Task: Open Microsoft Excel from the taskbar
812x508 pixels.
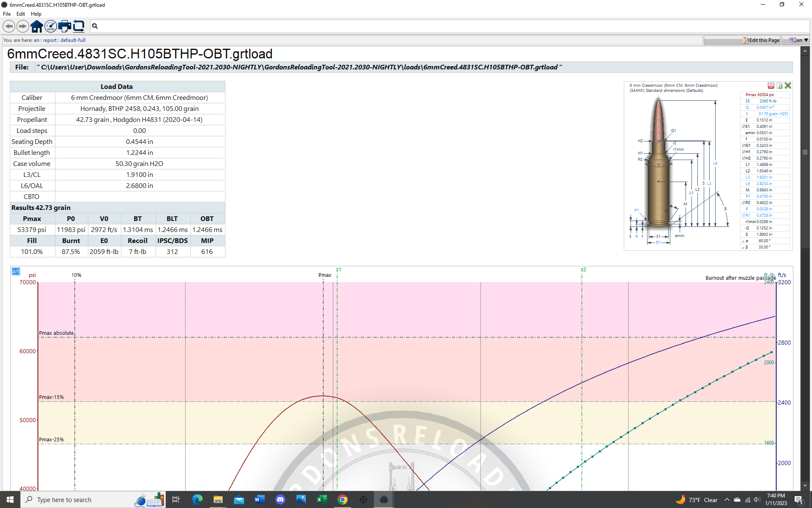Action: click(x=321, y=500)
